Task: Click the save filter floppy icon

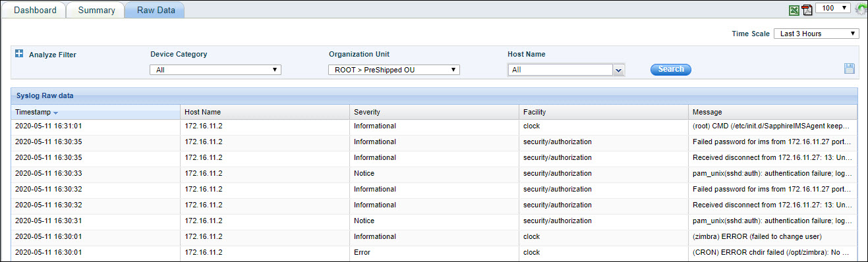Action: pyautogui.click(x=850, y=68)
